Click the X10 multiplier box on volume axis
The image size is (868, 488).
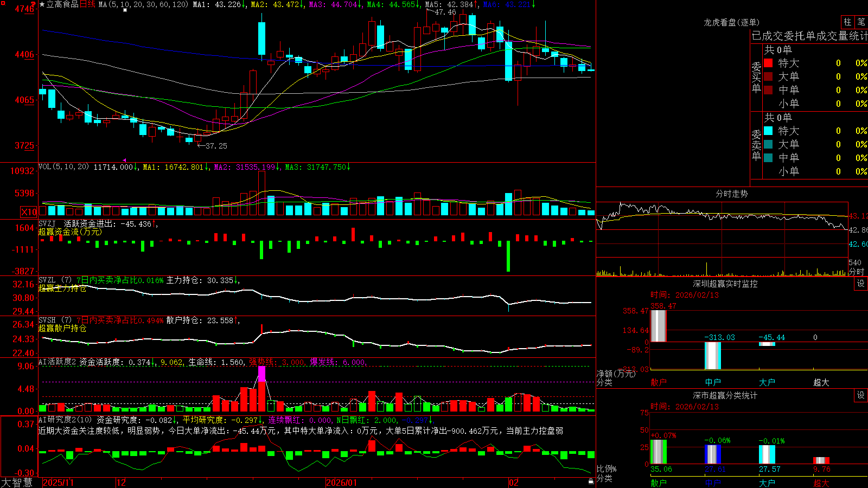(29, 212)
